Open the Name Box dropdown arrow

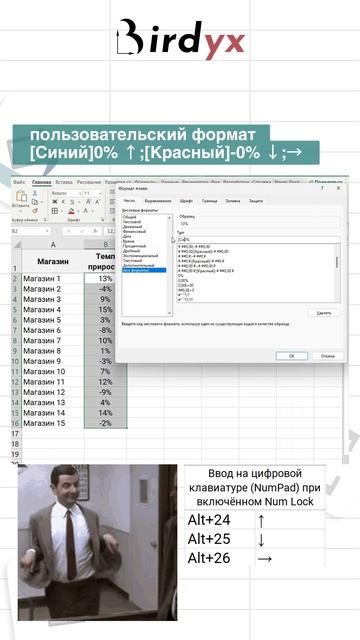[48, 231]
